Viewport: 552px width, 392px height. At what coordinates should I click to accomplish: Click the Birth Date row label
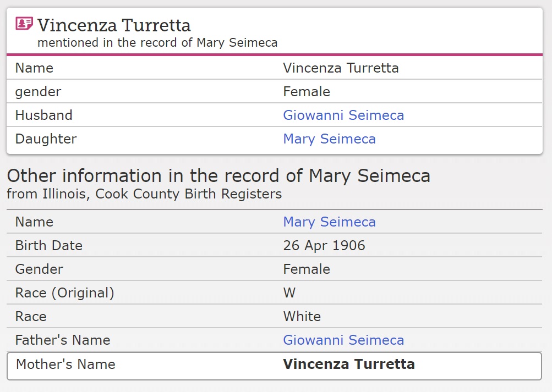pyautogui.click(x=49, y=246)
